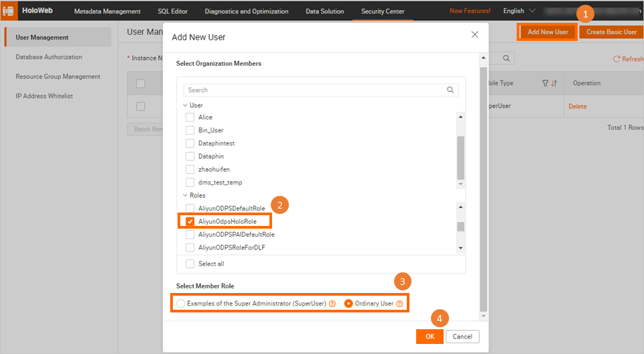Click the Search organization members field

tap(321, 90)
